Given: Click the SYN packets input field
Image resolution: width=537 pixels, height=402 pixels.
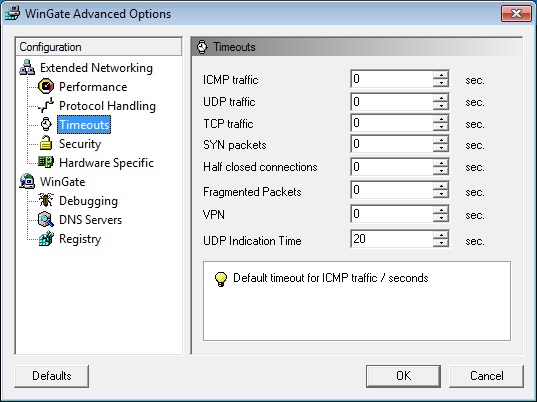Looking at the screenshot, I should pyautogui.click(x=392, y=144).
